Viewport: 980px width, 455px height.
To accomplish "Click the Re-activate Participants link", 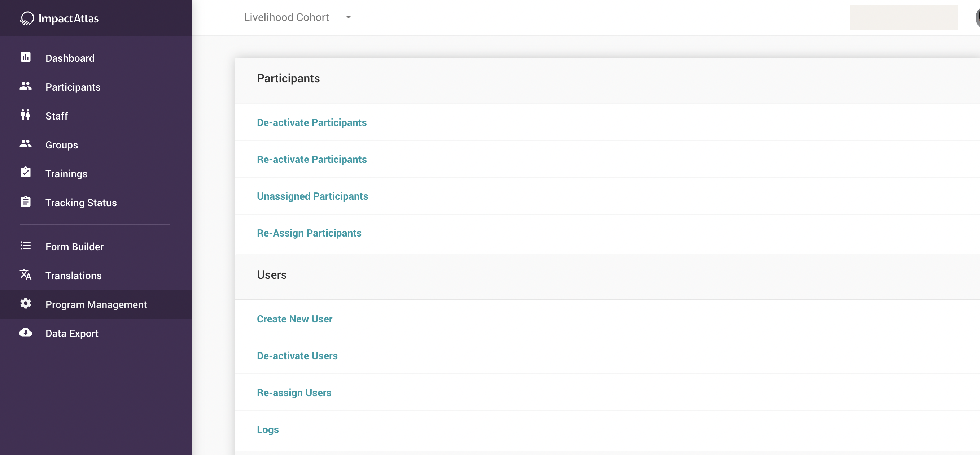I will click(x=312, y=159).
